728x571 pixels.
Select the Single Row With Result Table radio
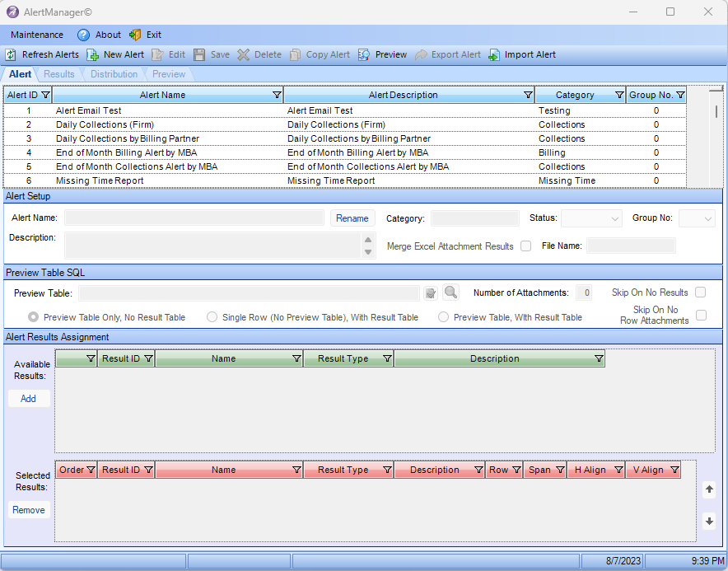pos(212,317)
